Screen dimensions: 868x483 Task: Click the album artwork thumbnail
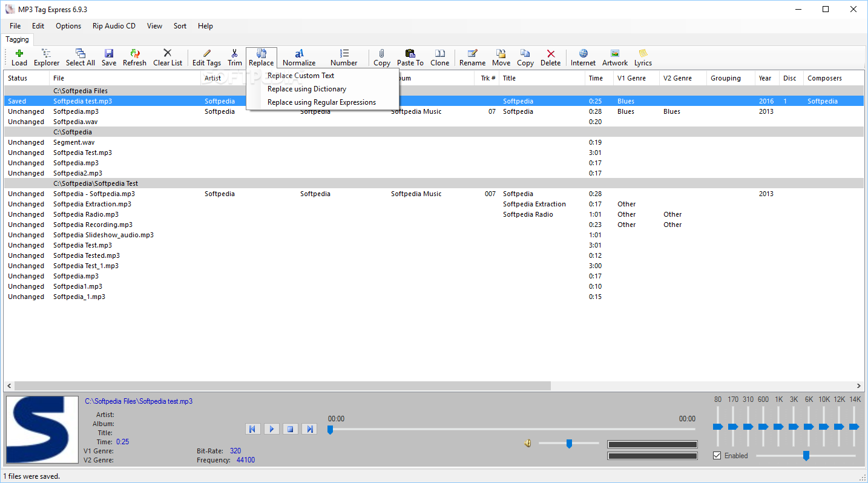coord(42,430)
